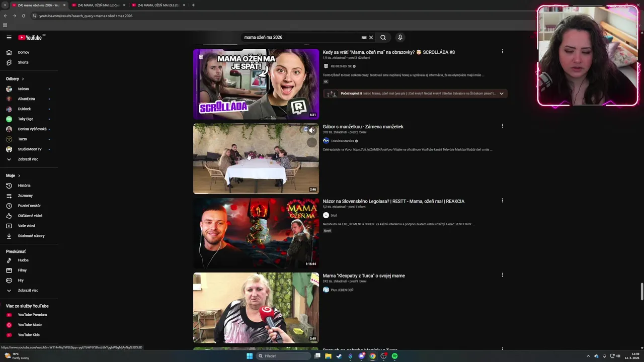Open Stiahnuté súbory
This screenshot has height=362, width=644.
coord(31,236)
